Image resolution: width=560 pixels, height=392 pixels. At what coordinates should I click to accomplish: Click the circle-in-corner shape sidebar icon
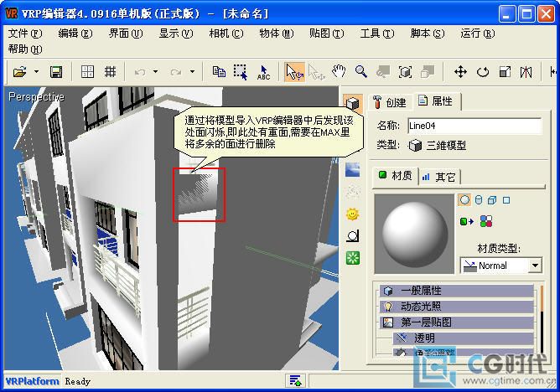pyautogui.click(x=353, y=235)
